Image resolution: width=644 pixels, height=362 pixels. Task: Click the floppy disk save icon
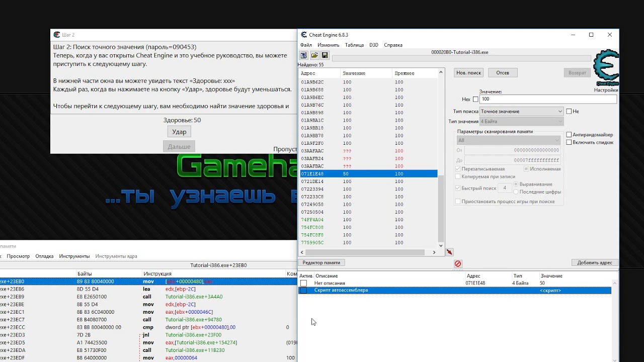tap(325, 55)
